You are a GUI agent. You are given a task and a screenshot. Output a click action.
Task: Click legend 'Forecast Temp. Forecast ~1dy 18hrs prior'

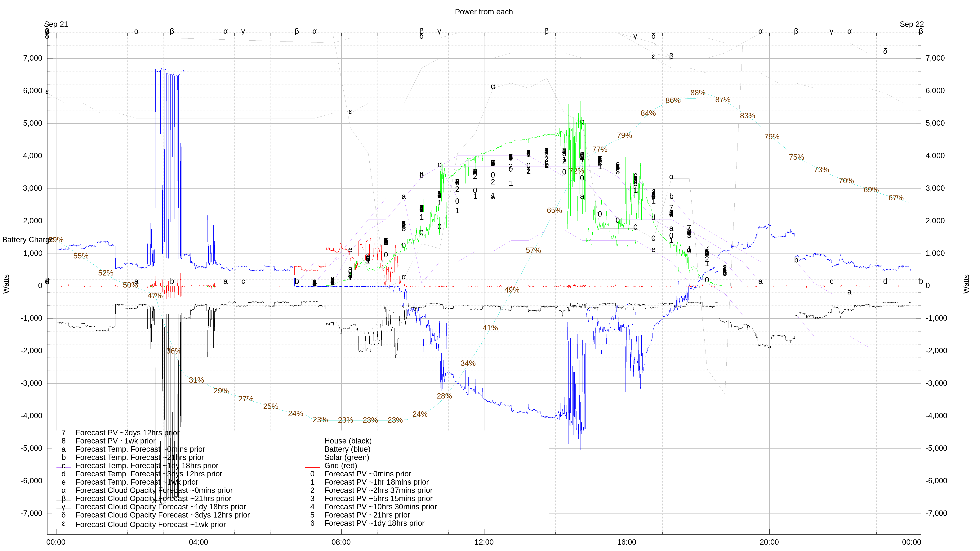click(147, 465)
